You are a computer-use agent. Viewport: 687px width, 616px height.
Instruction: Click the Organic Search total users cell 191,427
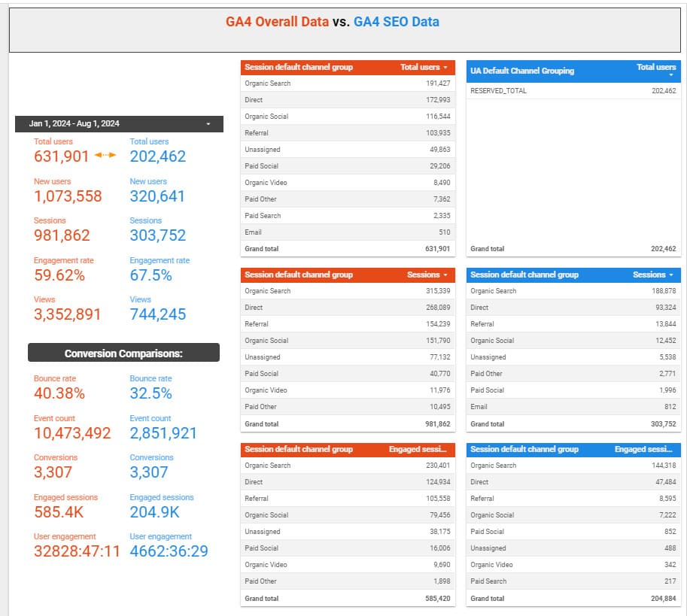pos(438,83)
